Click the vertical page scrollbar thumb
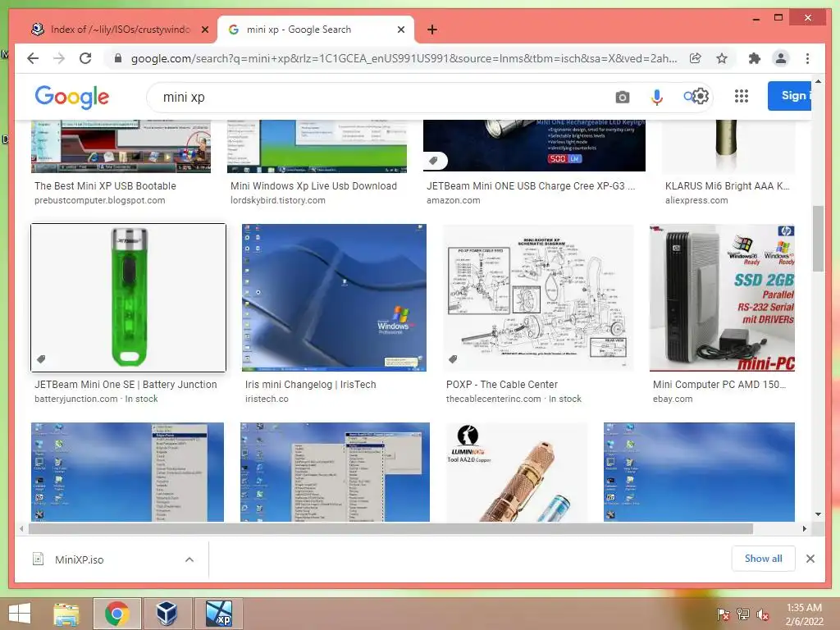Viewport: 840px width, 630px height. 818,239
